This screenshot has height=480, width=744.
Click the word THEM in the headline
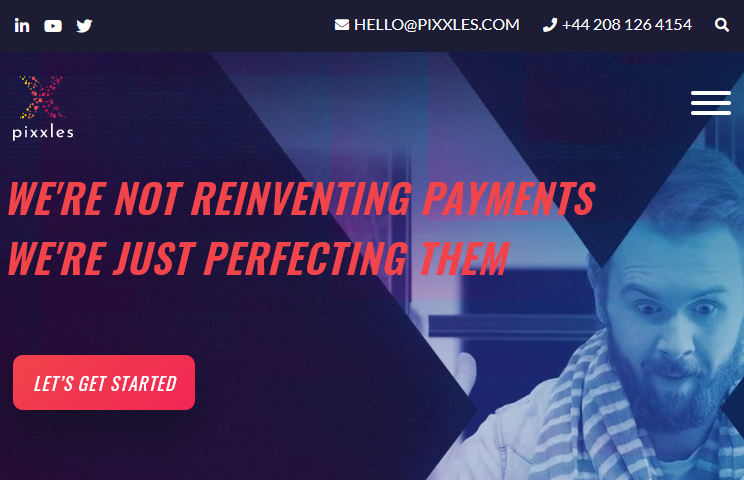click(464, 258)
